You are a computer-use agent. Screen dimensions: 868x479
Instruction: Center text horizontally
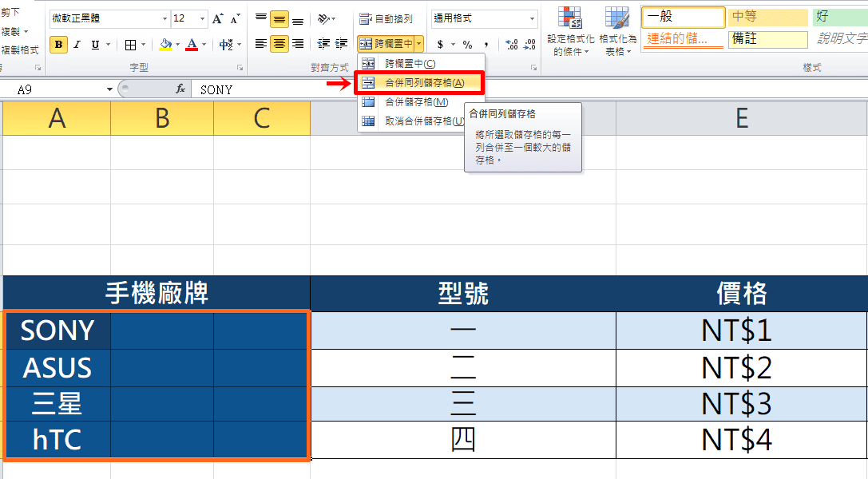(279, 44)
